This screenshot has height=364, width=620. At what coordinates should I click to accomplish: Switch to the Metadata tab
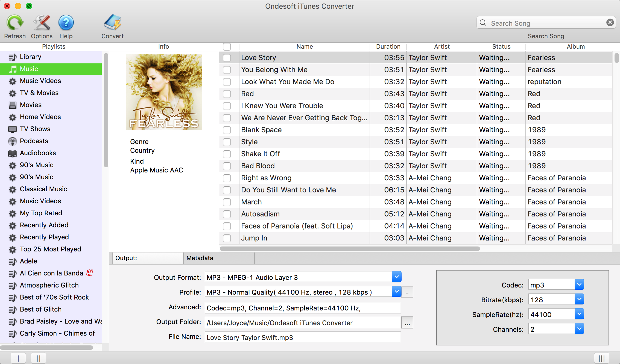(x=199, y=257)
